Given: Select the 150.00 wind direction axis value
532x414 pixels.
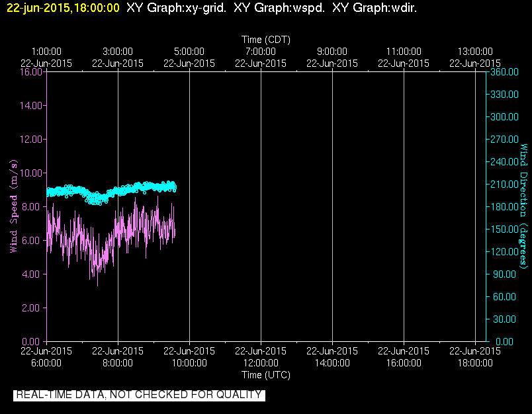Looking at the screenshot, I should [504, 229].
